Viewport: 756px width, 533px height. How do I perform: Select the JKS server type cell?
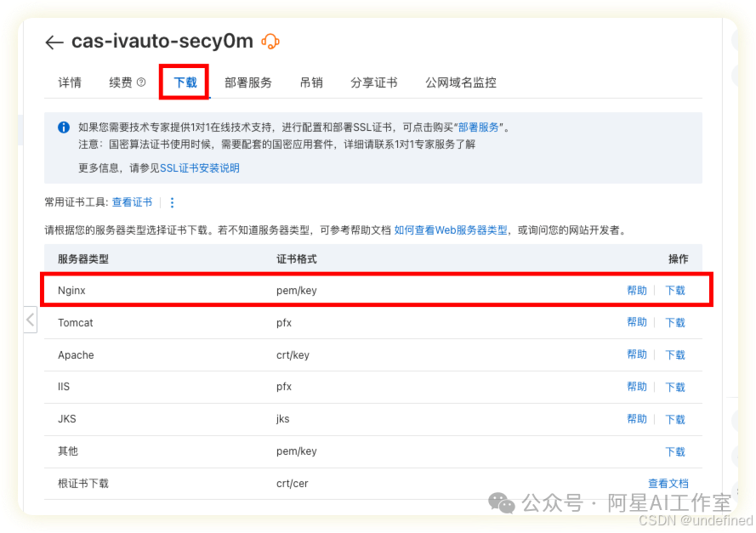pos(67,419)
